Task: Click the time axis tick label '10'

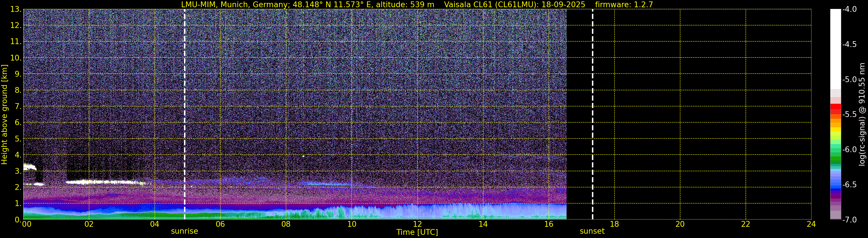Action: pyautogui.click(x=352, y=224)
